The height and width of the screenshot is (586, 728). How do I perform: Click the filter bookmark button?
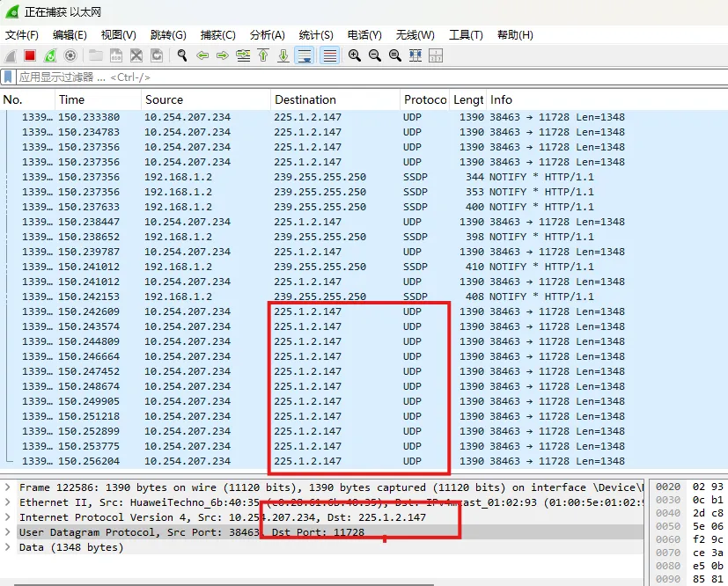pos(9,77)
